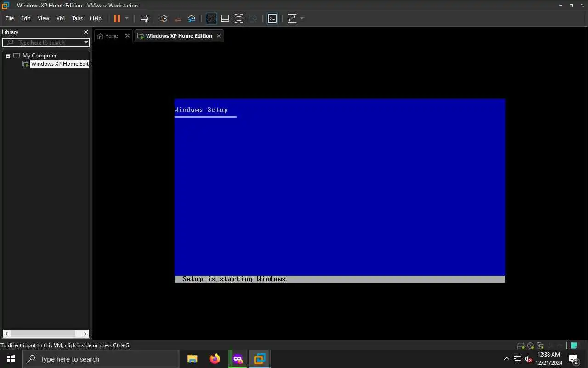Collapse the My Computer tree node
This screenshot has width=588, height=368.
(x=8, y=56)
